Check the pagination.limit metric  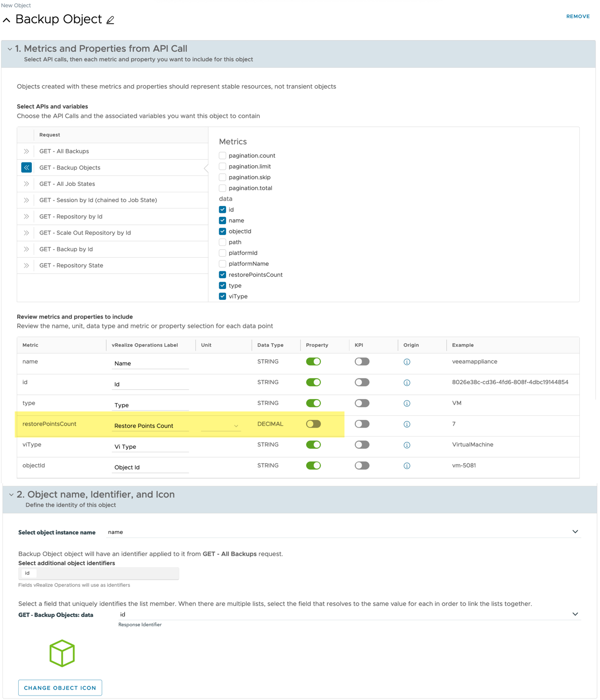(x=223, y=166)
